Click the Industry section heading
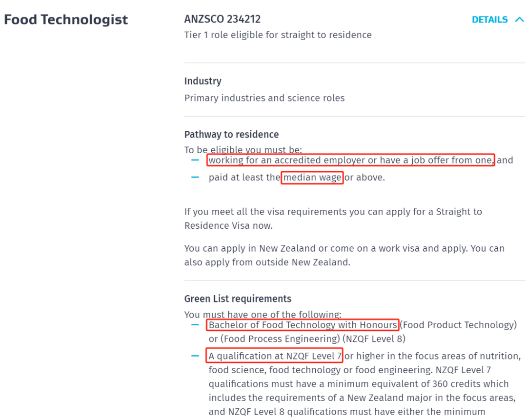Viewport: 527px width, 420px height. click(x=203, y=81)
